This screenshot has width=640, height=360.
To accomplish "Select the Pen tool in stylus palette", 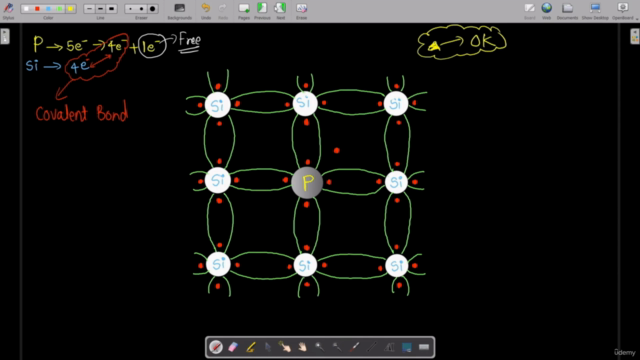I will click(x=216, y=347).
